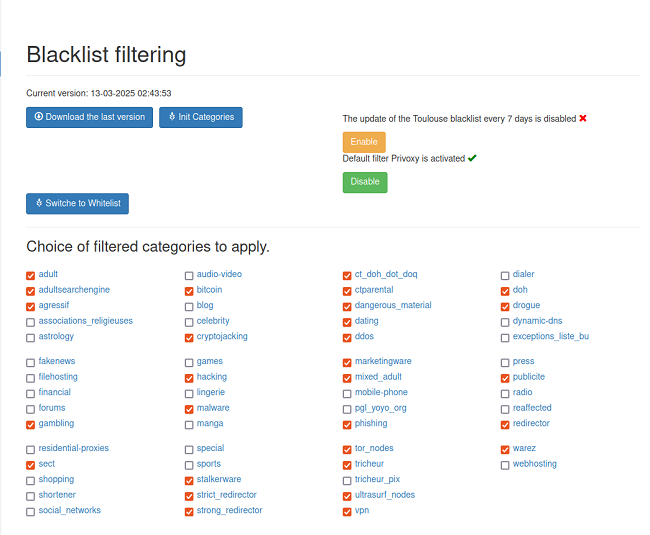Click the dangerous_material link
The width and height of the screenshot is (650, 535).
point(393,306)
